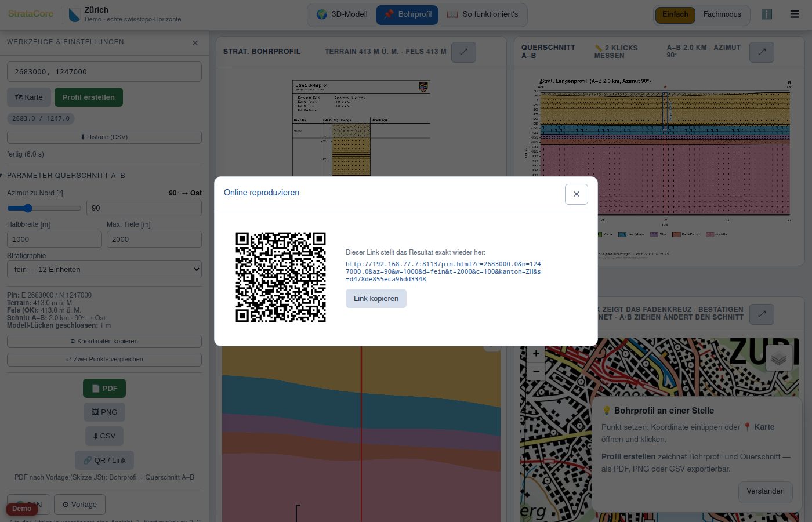Focus the coordinate input field

click(x=104, y=72)
